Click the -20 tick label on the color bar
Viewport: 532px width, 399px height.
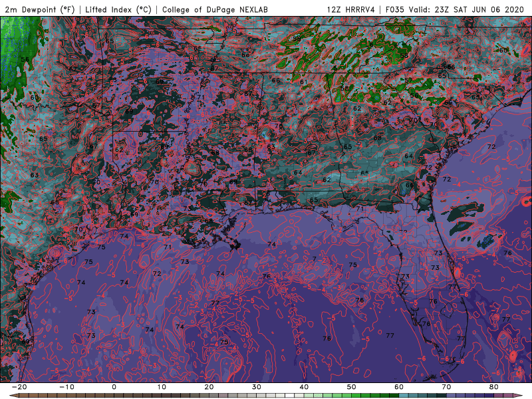coord(19,387)
